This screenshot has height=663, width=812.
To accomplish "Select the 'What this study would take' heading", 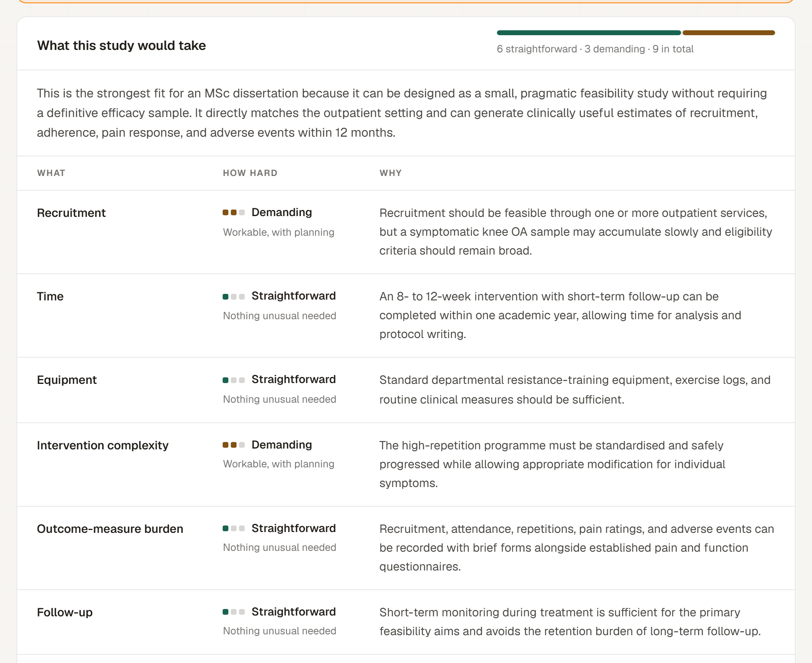I will 122,45.
